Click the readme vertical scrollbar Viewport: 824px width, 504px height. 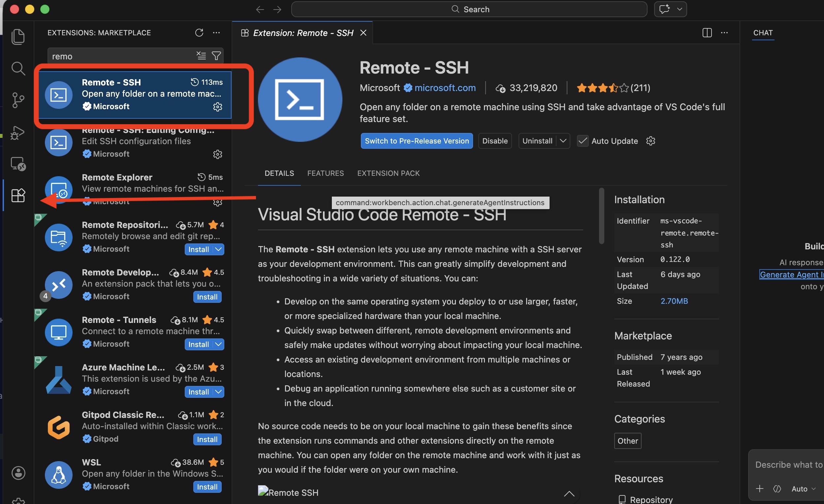tap(602, 216)
